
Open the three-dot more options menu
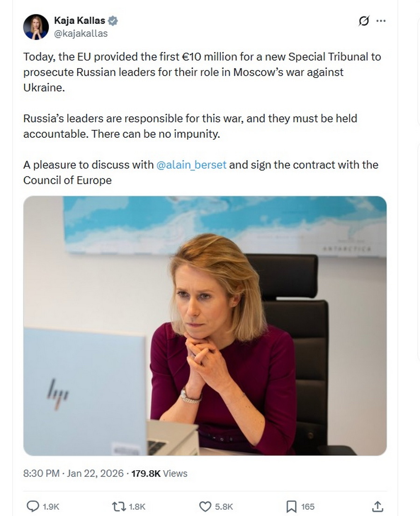click(x=381, y=21)
